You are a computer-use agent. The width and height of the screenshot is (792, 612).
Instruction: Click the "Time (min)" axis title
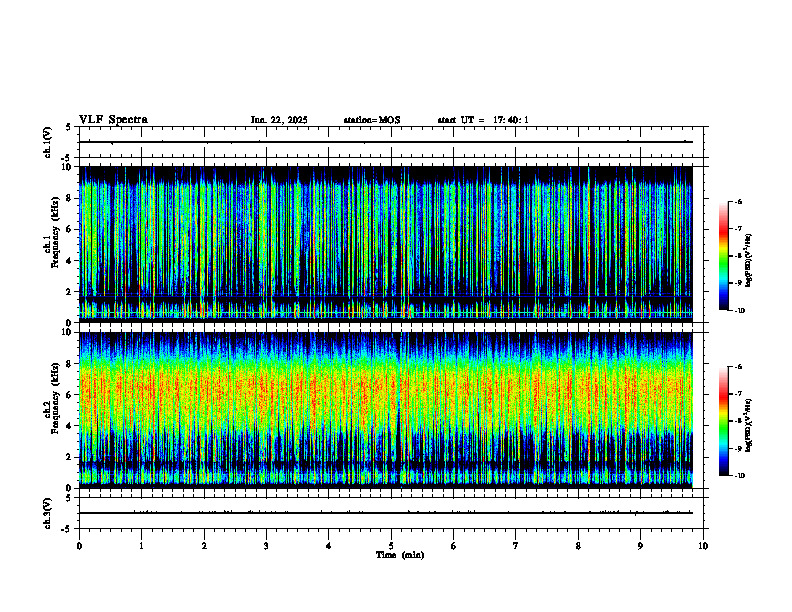(400, 555)
